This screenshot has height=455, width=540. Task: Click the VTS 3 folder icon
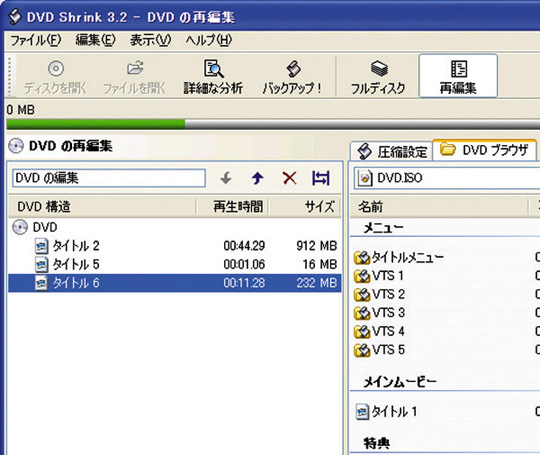[x=362, y=313]
